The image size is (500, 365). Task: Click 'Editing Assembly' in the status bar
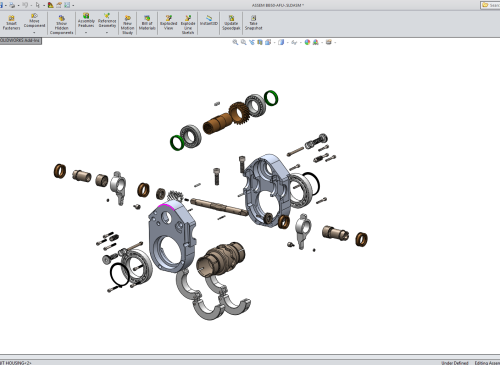pyautogui.click(x=487, y=363)
